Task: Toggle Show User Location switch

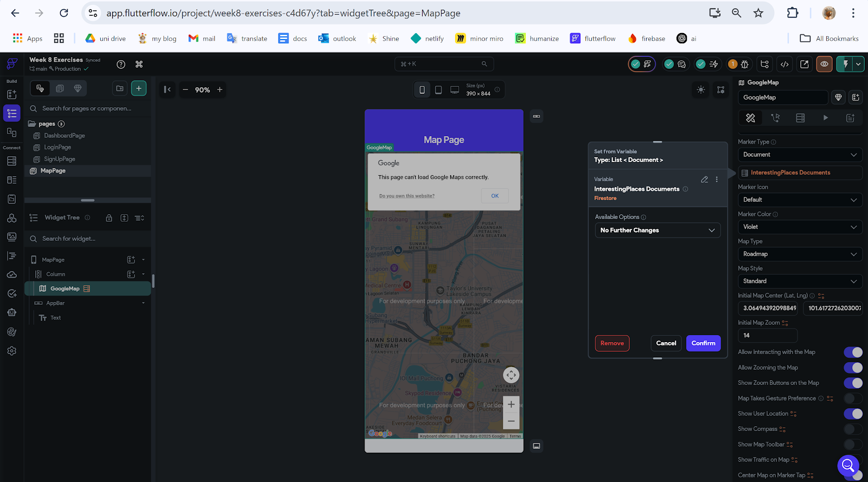Action: click(853, 414)
